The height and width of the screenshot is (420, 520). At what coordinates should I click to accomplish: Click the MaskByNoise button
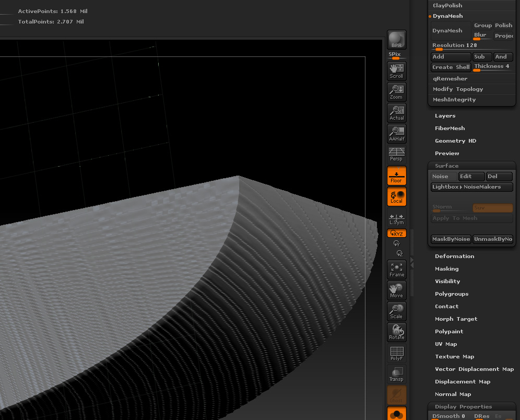(450, 239)
